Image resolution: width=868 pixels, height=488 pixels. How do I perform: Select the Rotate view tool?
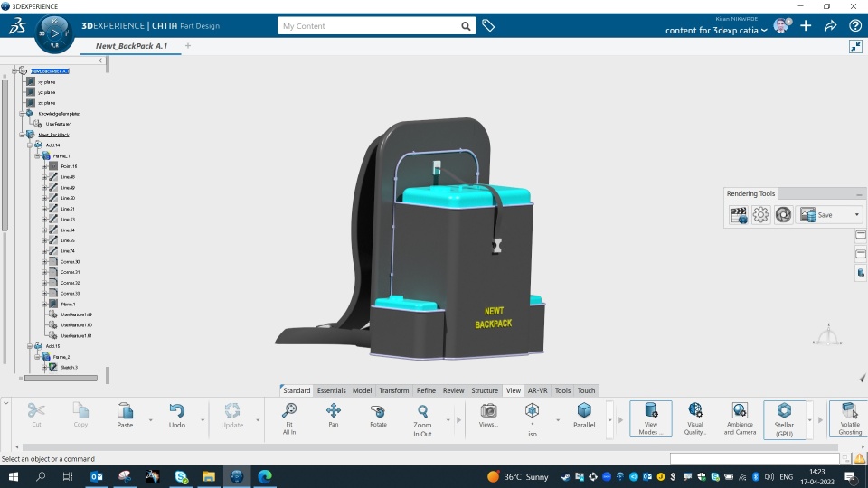click(378, 415)
